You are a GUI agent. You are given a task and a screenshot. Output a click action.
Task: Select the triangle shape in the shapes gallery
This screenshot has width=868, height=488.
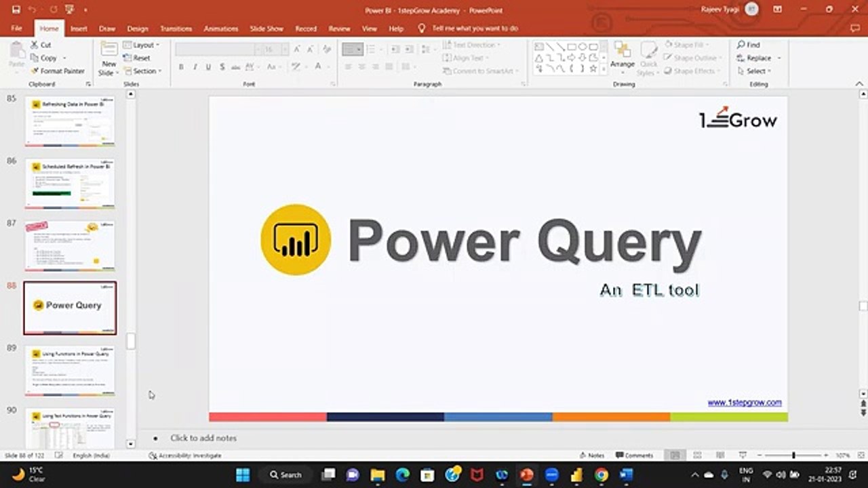(539, 58)
